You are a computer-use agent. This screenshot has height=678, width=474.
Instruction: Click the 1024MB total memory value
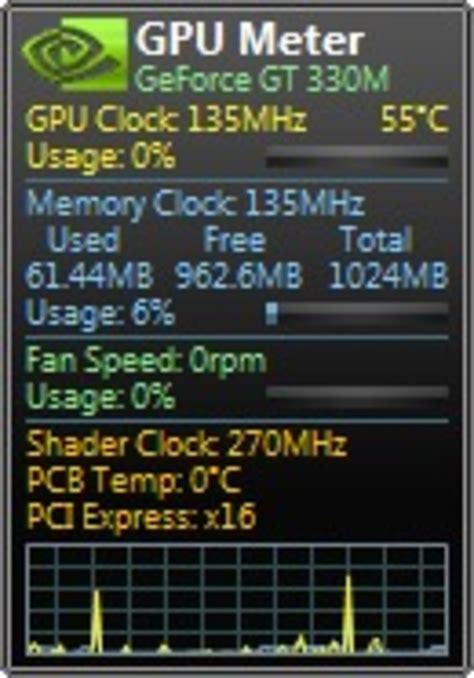[388, 276]
